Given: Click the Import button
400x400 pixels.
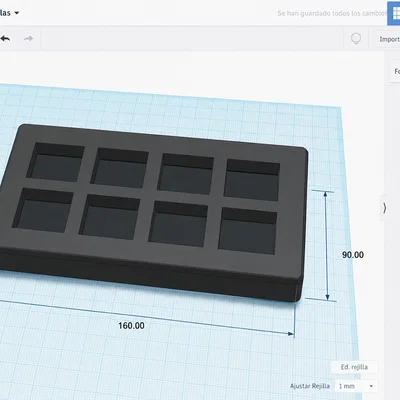Looking at the screenshot, I should [x=389, y=39].
